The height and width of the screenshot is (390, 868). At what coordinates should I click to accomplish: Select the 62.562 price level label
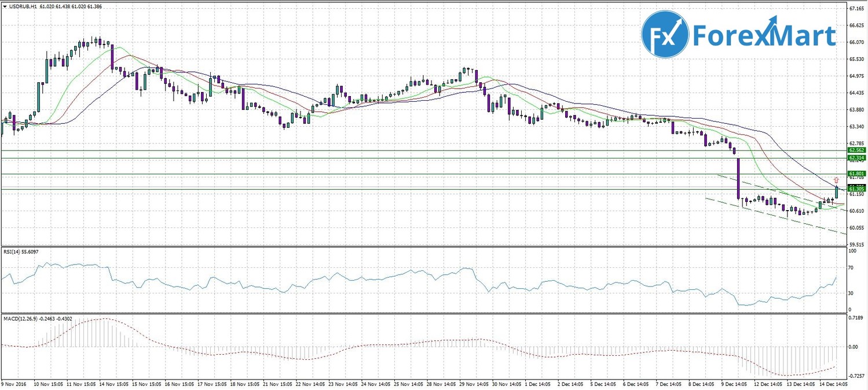coord(856,150)
